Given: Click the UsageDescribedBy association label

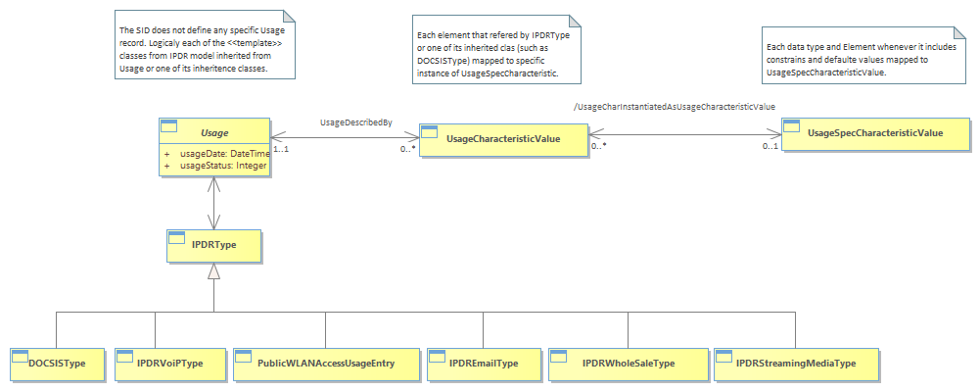Looking at the screenshot, I should point(356,122).
